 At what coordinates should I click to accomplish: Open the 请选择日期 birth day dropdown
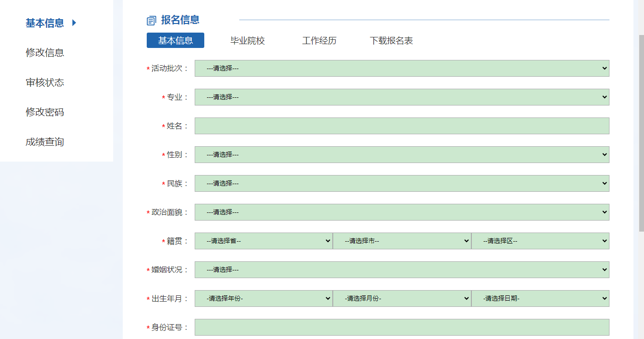point(540,298)
